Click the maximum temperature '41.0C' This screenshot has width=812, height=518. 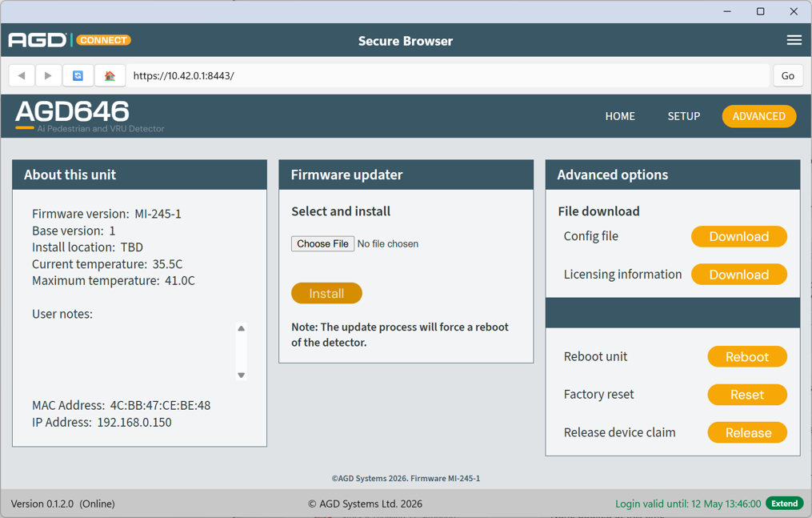click(180, 281)
